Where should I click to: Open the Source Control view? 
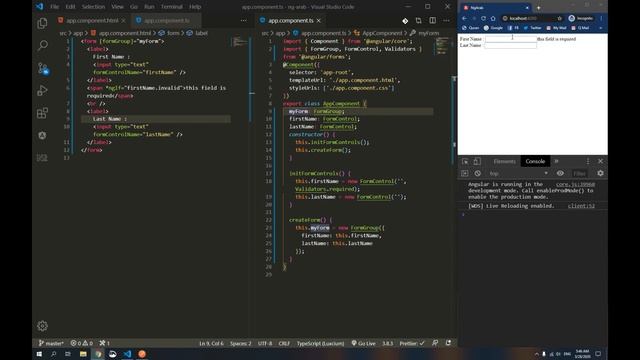click(x=43, y=68)
